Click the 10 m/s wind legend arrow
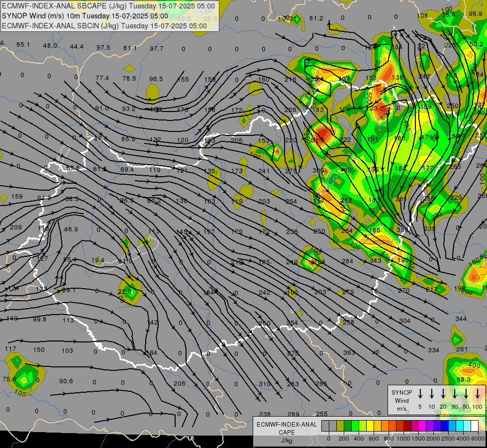 (432, 394)
